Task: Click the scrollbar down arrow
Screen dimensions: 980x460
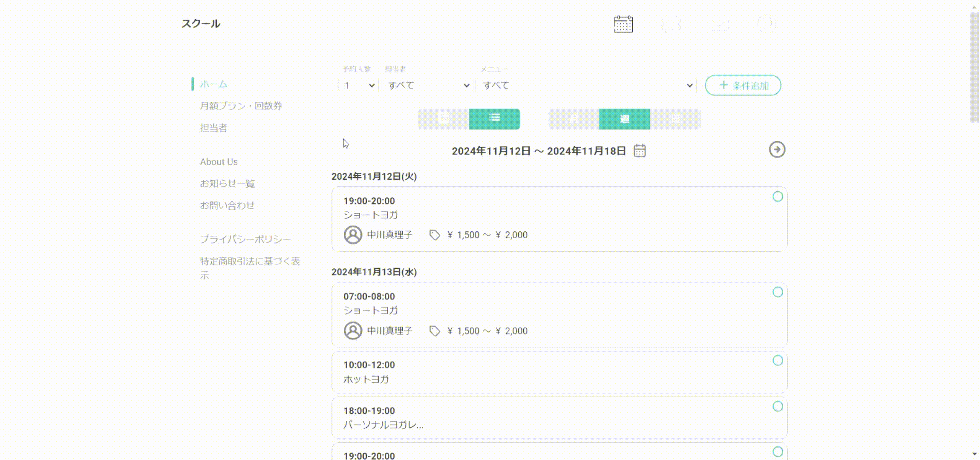Action: [x=974, y=454]
